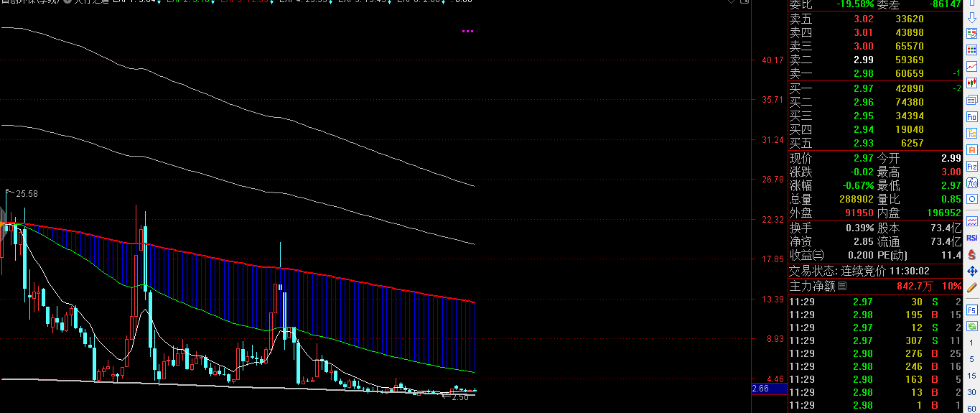This screenshot has height=413, width=980.
Task: Click the 今开 2.99 open price value
Action: tap(951, 158)
